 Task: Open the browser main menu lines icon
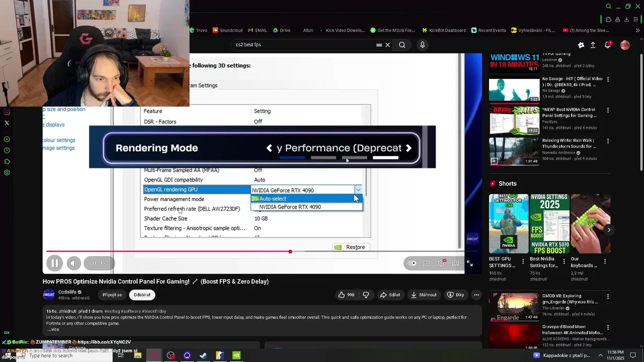tap(636, 20)
